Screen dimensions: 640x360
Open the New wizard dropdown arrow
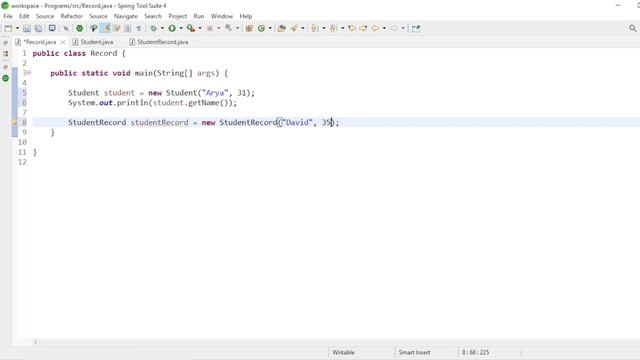tap(18, 28)
